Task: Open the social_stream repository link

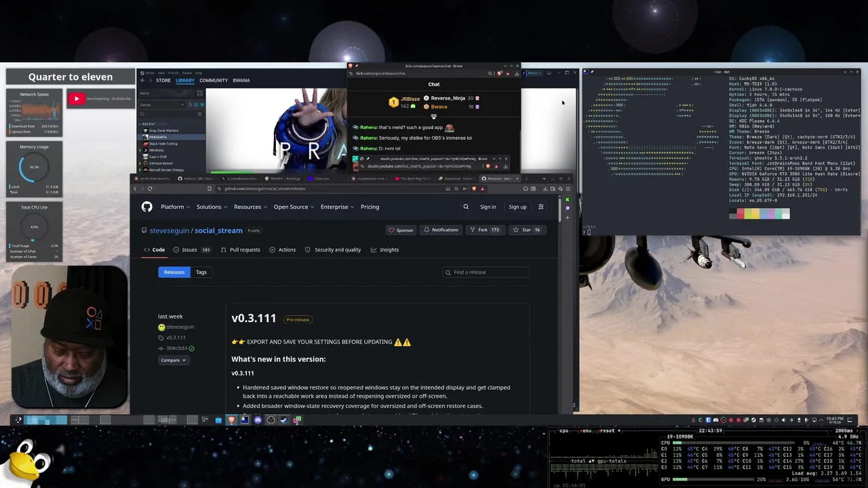Action: [x=218, y=230]
